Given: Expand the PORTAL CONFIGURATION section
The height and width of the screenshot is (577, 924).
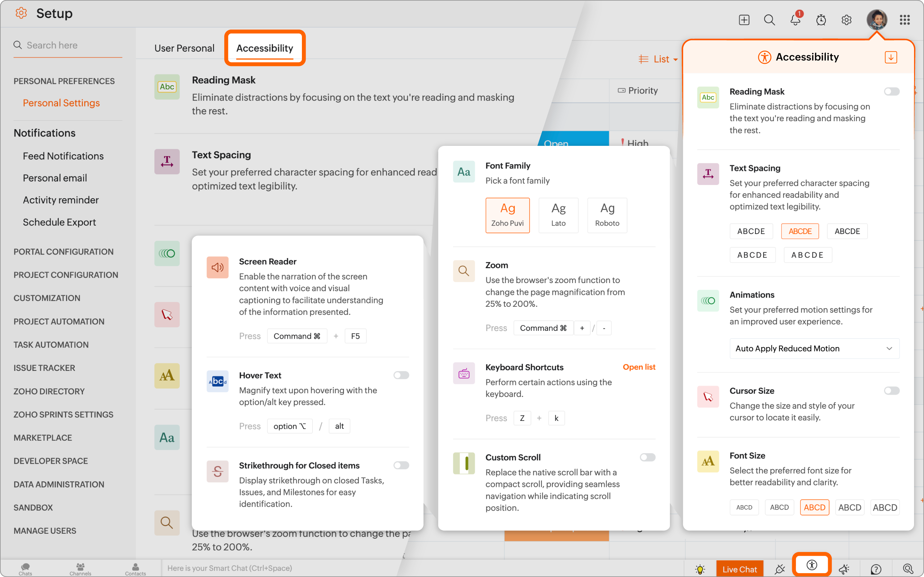Looking at the screenshot, I should click(64, 252).
